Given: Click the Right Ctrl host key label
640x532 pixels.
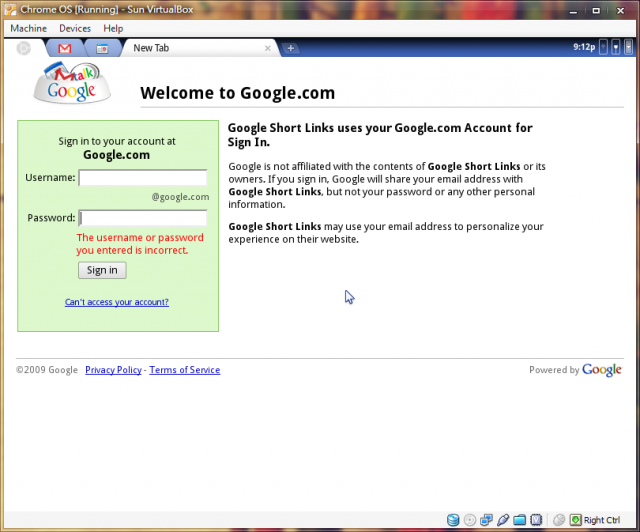Looking at the screenshot, I should tap(602, 520).
